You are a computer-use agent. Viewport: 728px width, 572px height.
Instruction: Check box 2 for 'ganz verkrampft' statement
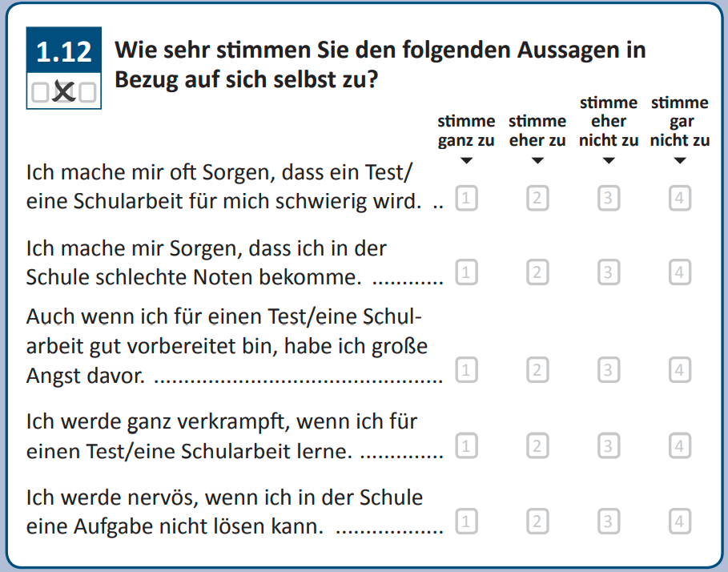pyautogui.click(x=537, y=446)
